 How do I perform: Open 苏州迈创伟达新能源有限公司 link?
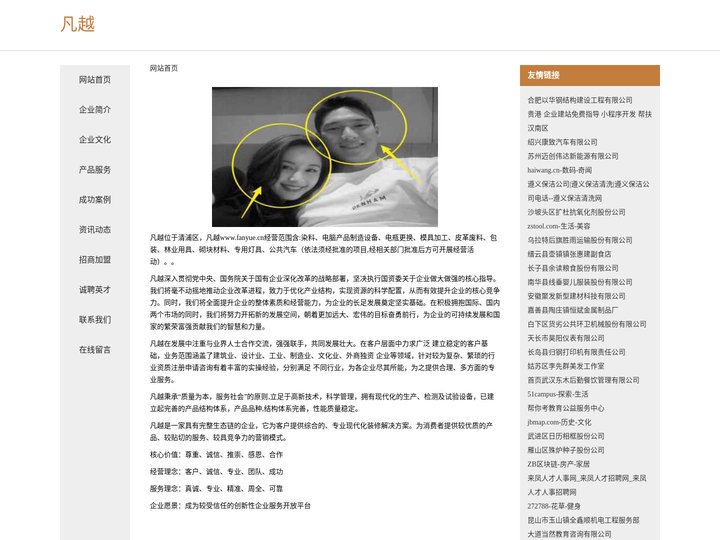[x=573, y=156]
